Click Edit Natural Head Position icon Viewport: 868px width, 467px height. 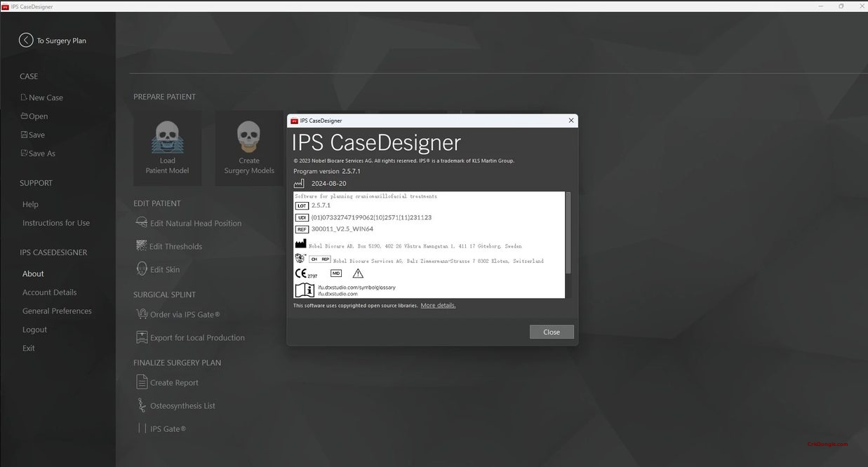(142, 223)
